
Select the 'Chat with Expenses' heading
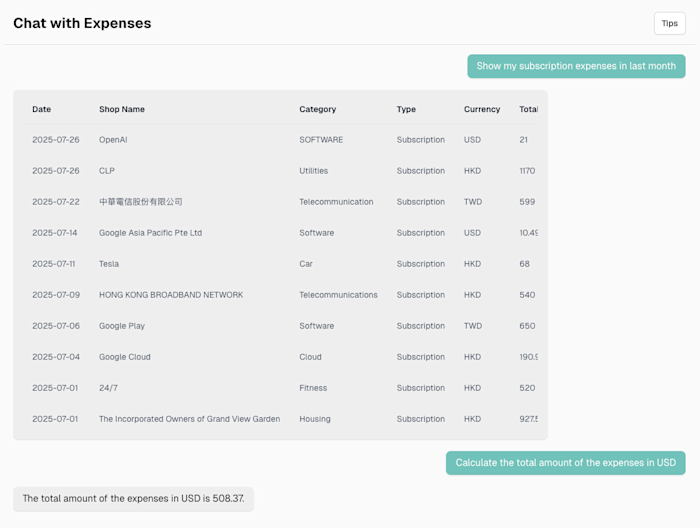82,23
